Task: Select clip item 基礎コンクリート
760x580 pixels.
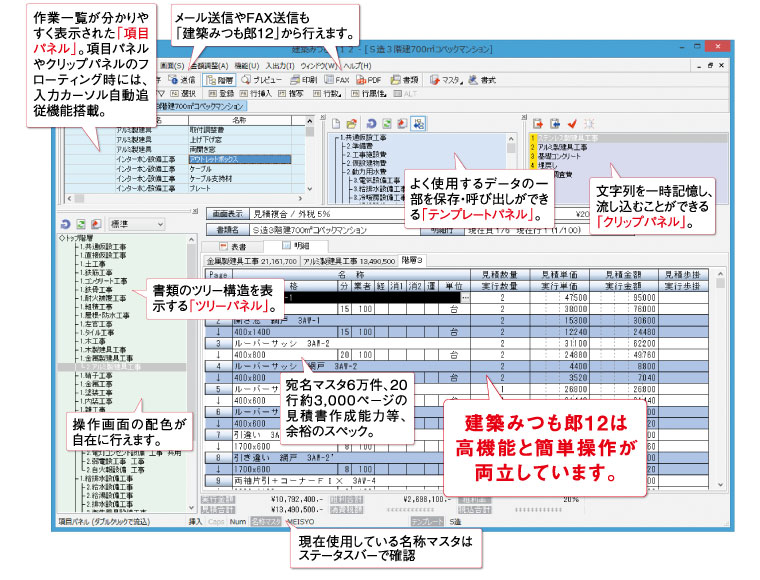Action: click(559, 156)
